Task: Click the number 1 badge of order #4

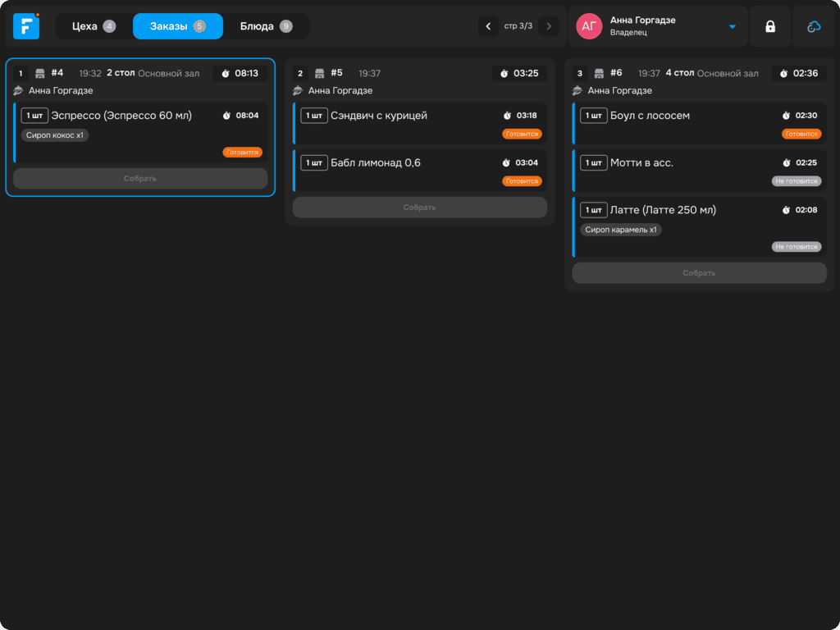Action: click(x=21, y=73)
